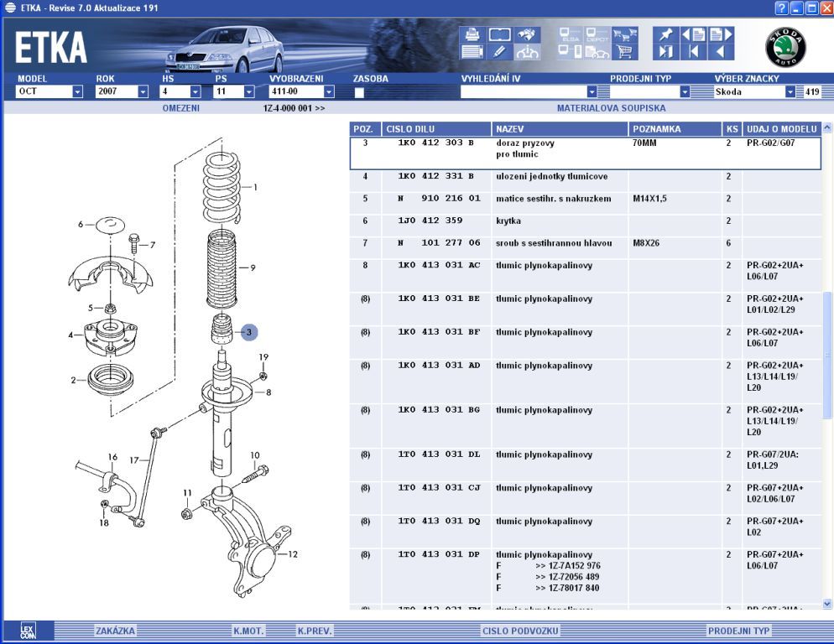The height and width of the screenshot is (644, 834).
Task: Open the VYOBRAZENI 411-00 dropdown
Action: click(329, 92)
